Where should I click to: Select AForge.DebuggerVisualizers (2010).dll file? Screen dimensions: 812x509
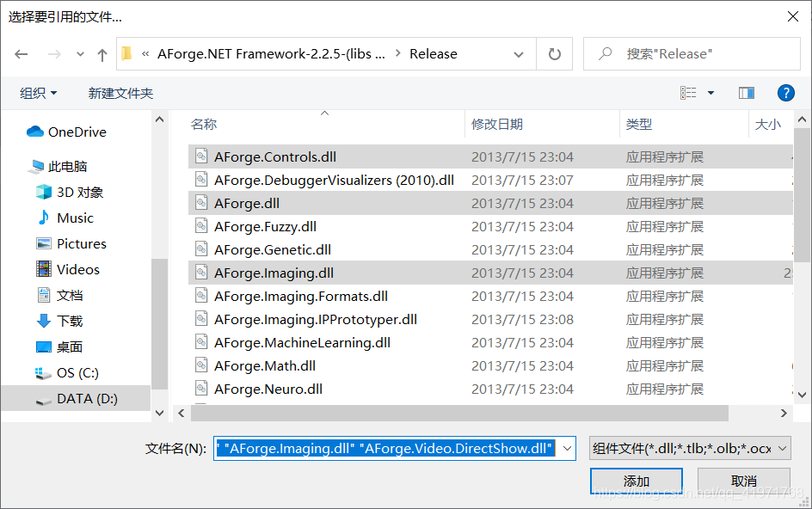pos(490,181)
